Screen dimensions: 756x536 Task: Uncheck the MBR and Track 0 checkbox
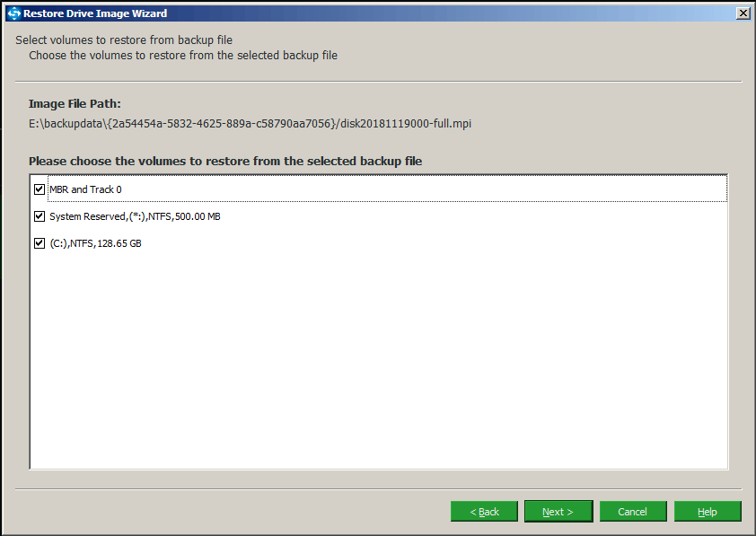(40, 189)
